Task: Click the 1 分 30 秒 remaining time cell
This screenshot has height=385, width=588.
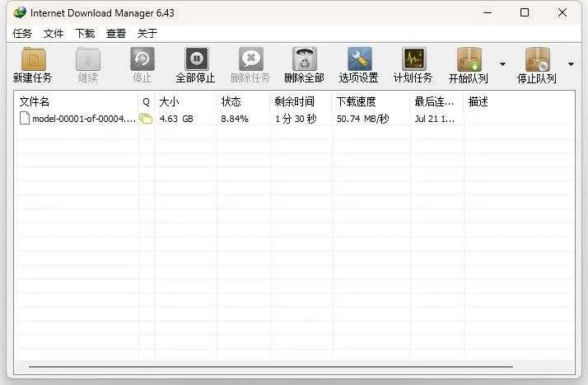Action: (x=296, y=119)
